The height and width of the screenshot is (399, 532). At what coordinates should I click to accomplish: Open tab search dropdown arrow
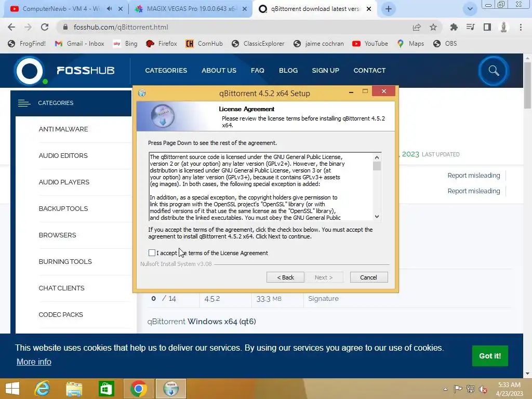tap(470, 9)
